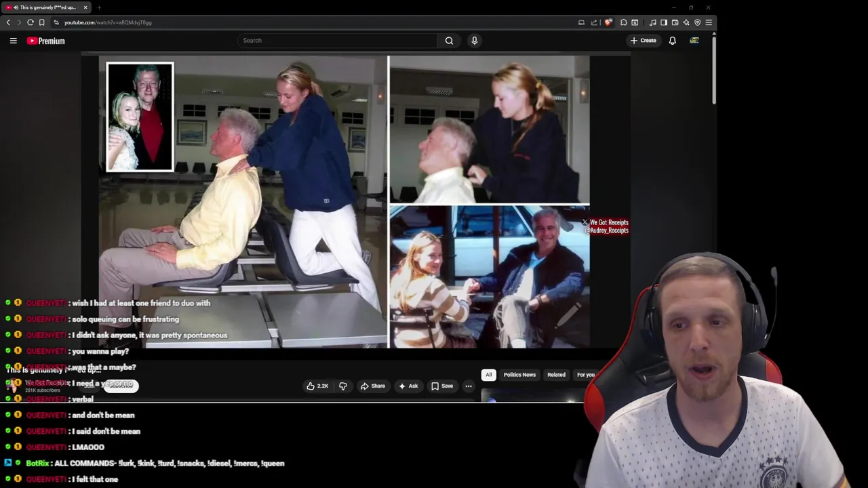Image resolution: width=868 pixels, height=488 pixels.
Task: Click chat line 'and don't be mean'
Action: click(103, 415)
